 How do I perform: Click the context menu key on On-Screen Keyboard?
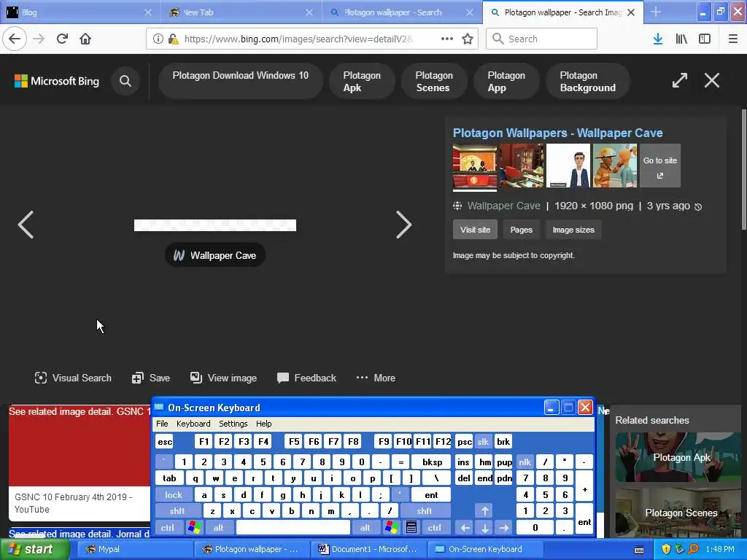(x=411, y=527)
